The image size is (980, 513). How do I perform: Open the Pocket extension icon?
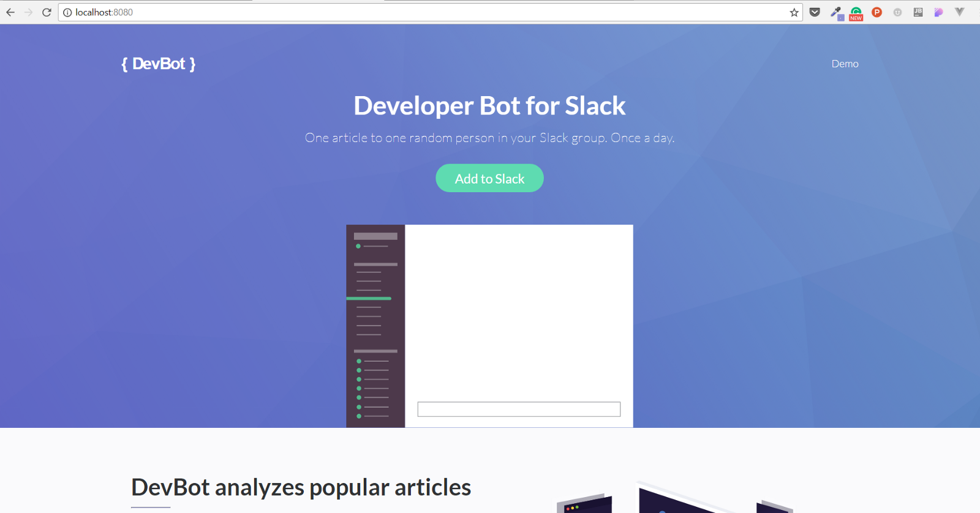coord(815,12)
